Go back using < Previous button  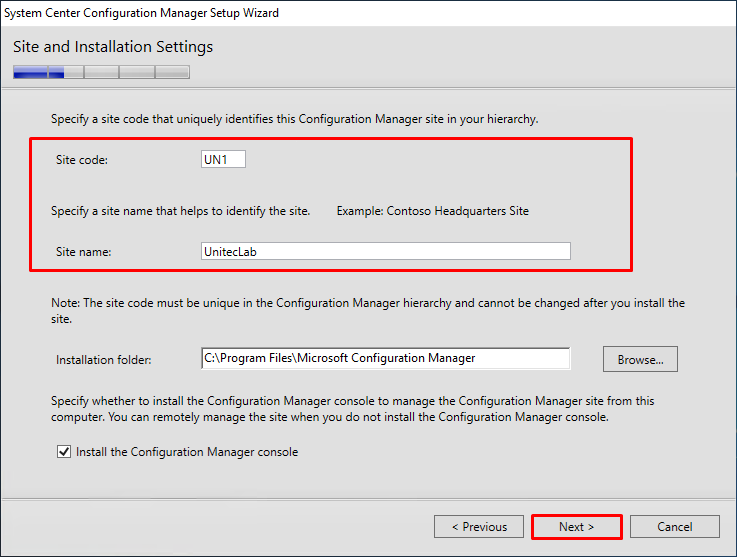[479, 526]
